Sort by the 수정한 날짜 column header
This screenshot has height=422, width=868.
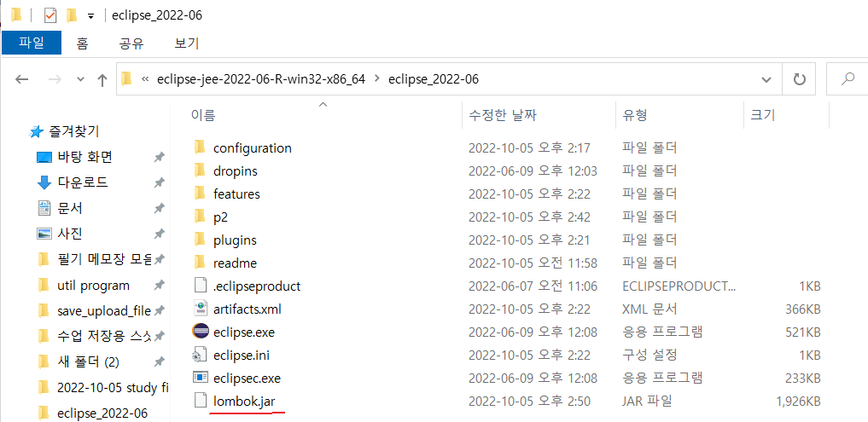coord(502,115)
